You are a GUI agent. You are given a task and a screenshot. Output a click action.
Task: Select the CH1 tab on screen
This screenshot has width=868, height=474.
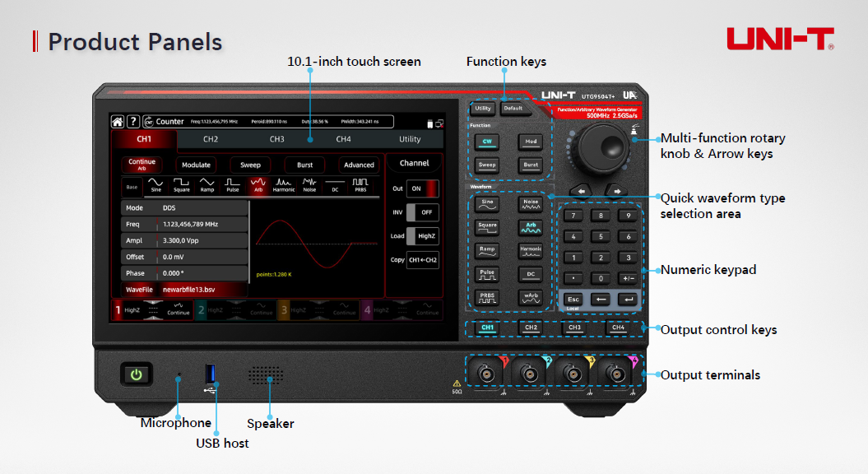(144, 140)
